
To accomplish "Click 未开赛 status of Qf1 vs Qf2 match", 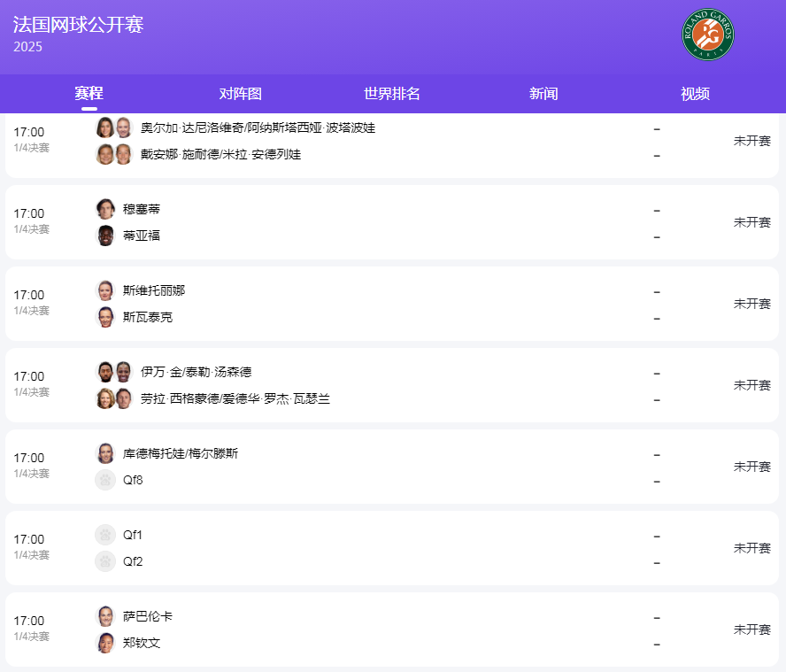I will [751, 548].
